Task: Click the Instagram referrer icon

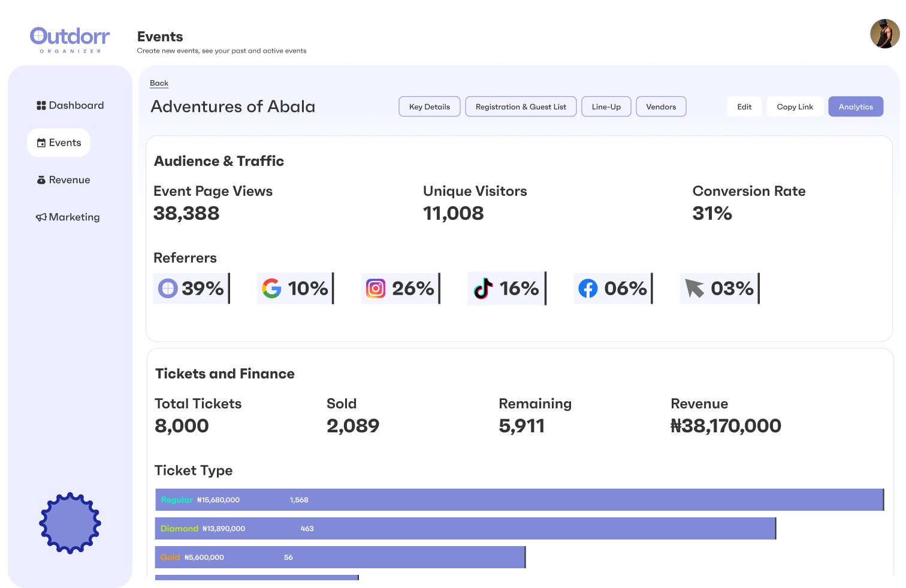Action: (376, 288)
